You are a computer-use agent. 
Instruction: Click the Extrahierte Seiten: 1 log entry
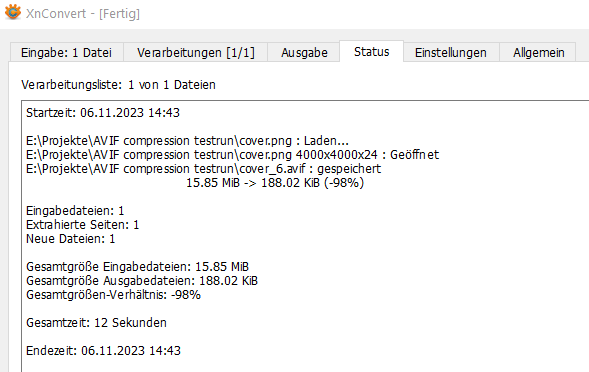point(83,225)
